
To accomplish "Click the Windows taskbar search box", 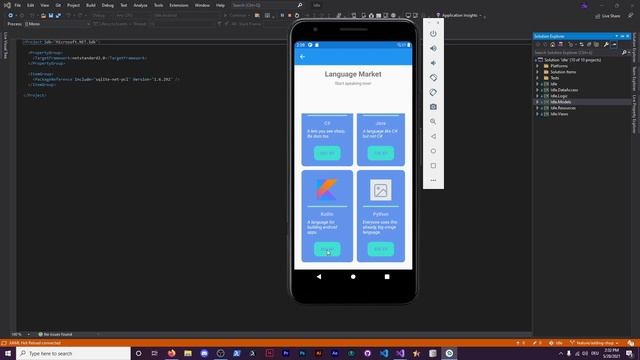I will [x=73, y=353].
